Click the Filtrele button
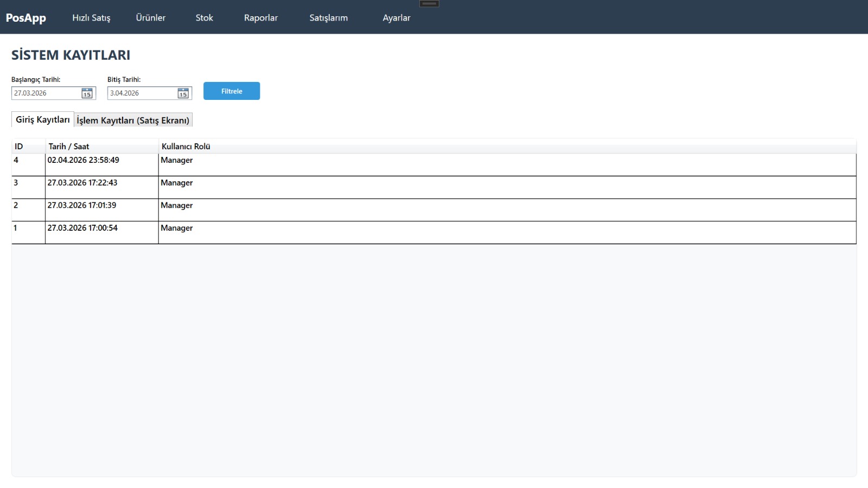The width and height of the screenshot is (868, 488). click(x=232, y=91)
